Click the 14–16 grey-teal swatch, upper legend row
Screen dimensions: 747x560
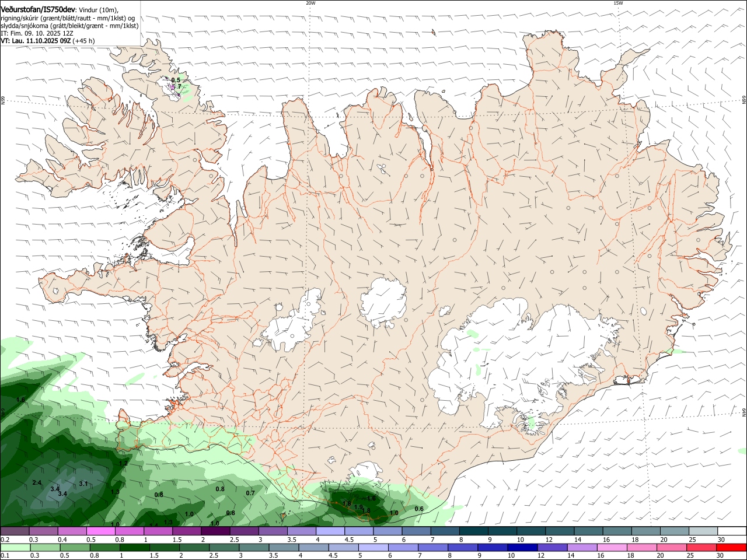click(x=588, y=531)
